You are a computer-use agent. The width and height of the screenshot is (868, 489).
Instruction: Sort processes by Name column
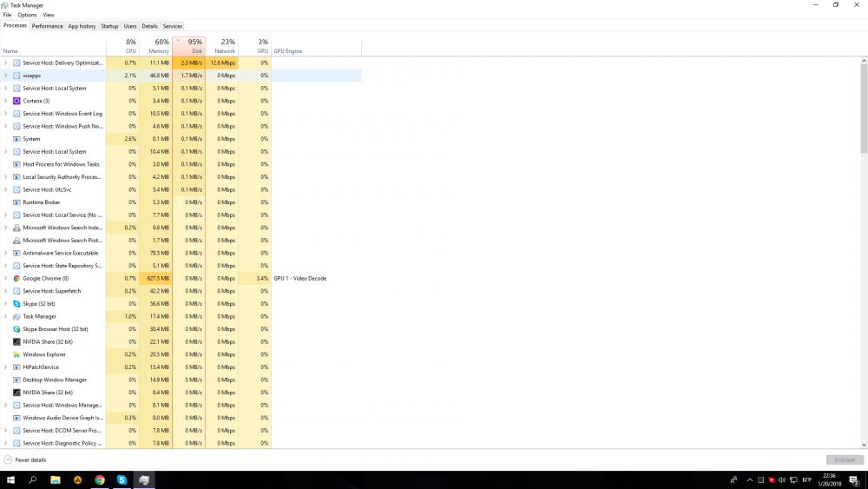point(53,46)
